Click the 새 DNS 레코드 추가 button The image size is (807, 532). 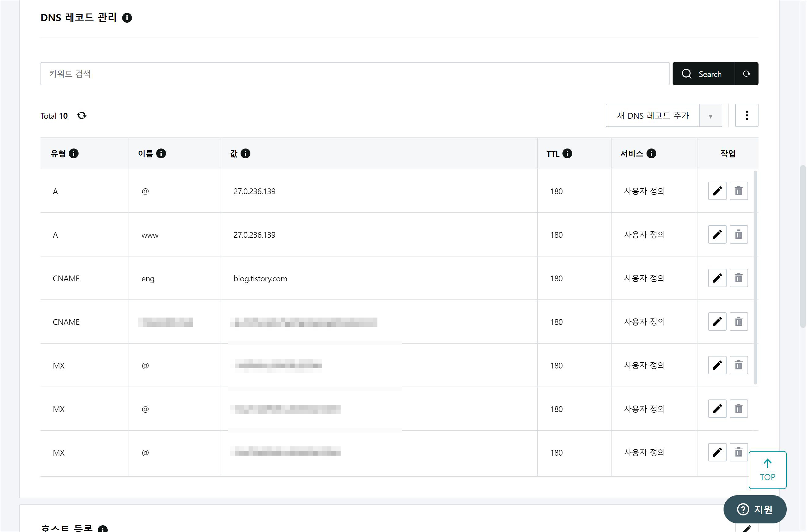(x=652, y=116)
